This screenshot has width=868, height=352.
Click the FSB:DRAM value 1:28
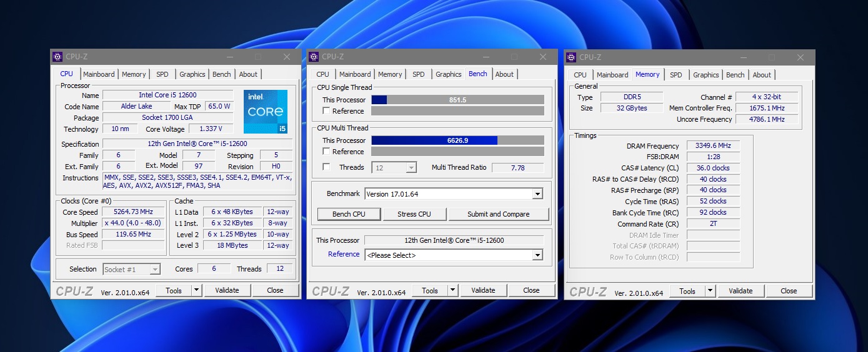(x=713, y=157)
